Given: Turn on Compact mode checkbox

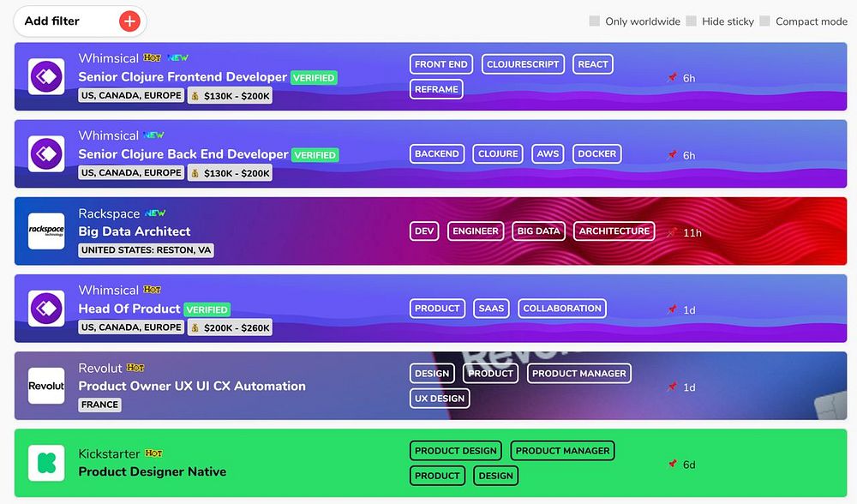Looking at the screenshot, I should click(x=765, y=21).
